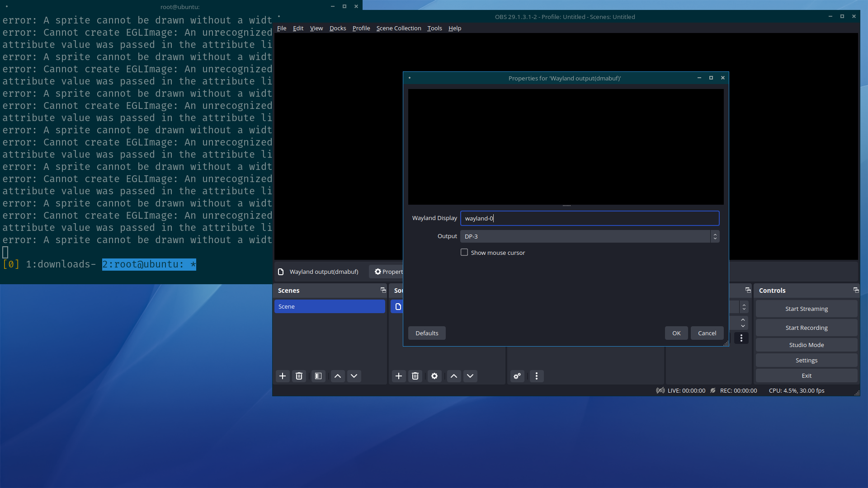
Task: Undock the Controls panel icon
Action: click(856, 290)
